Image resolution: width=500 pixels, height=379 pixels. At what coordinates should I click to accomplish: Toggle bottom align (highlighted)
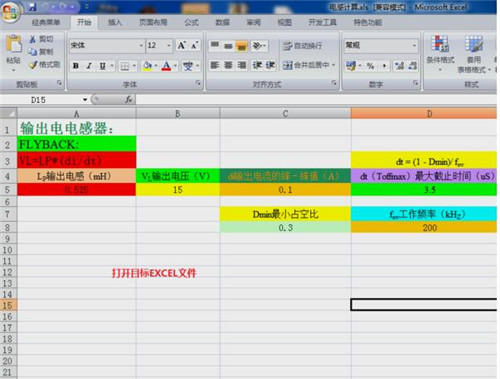pos(242,46)
